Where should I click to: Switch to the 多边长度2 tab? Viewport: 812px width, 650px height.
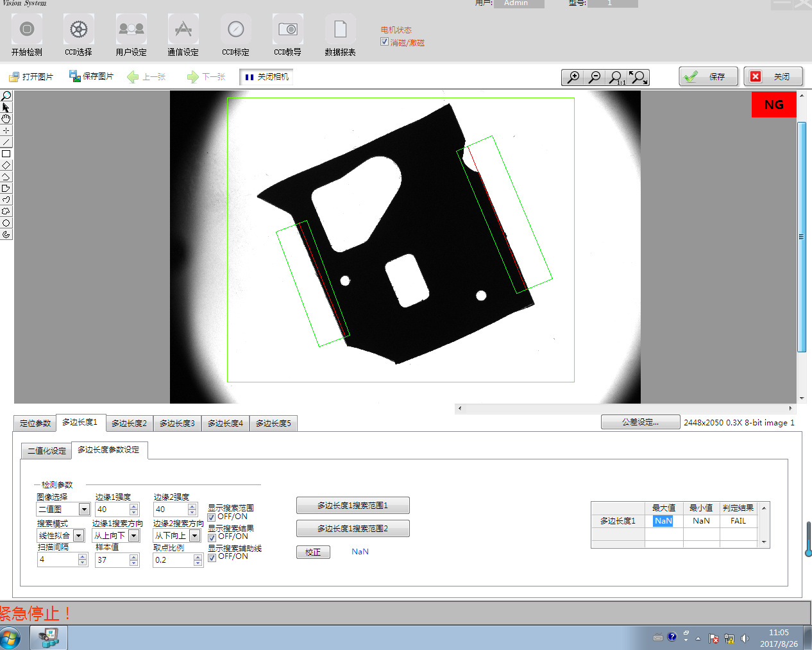(x=129, y=423)
